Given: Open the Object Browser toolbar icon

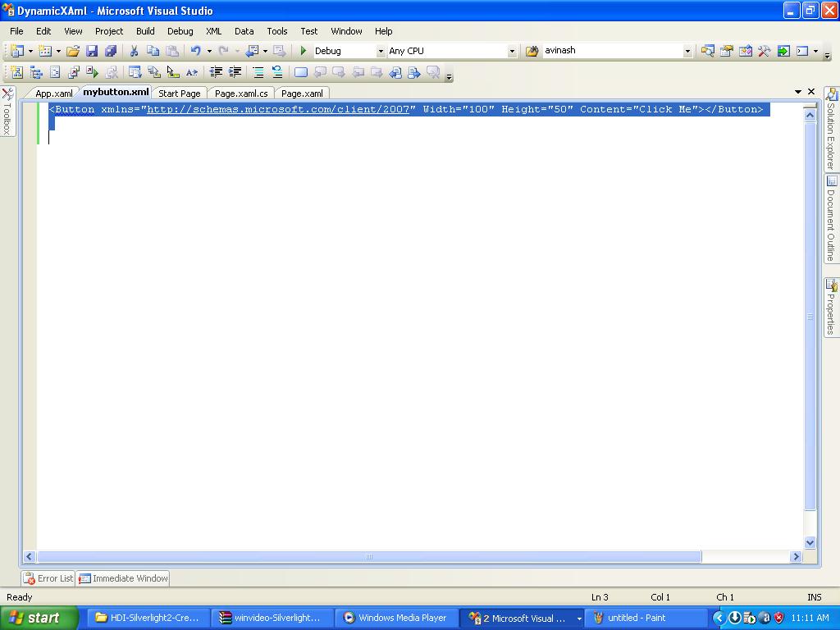Looking at the screenshot, I should (745, 51).
